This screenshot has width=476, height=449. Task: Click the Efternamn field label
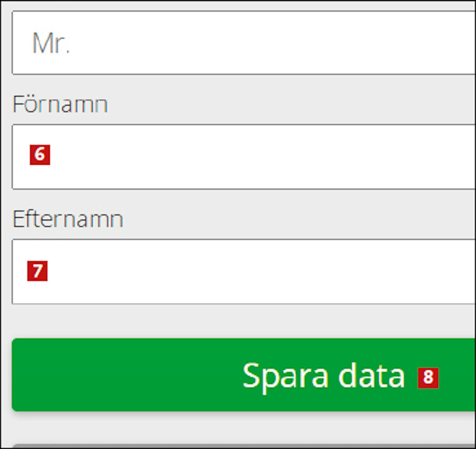68,219
